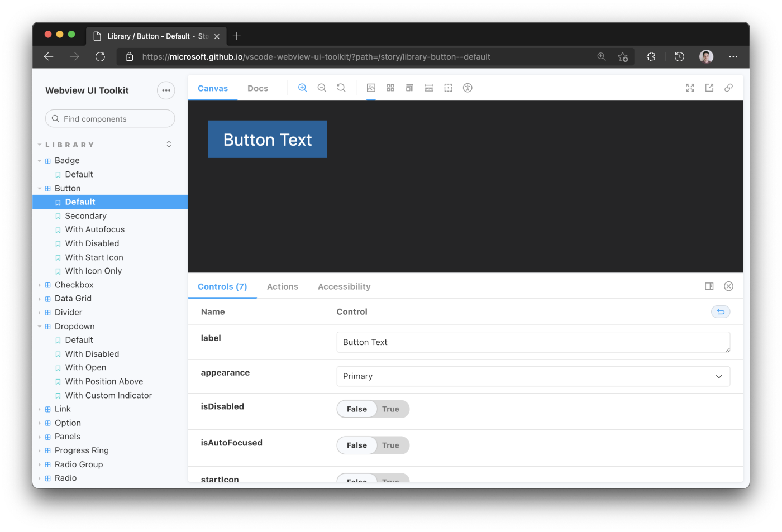Toggle the startIcon control to True
This screenshot has height=532, width=782.
390,480
